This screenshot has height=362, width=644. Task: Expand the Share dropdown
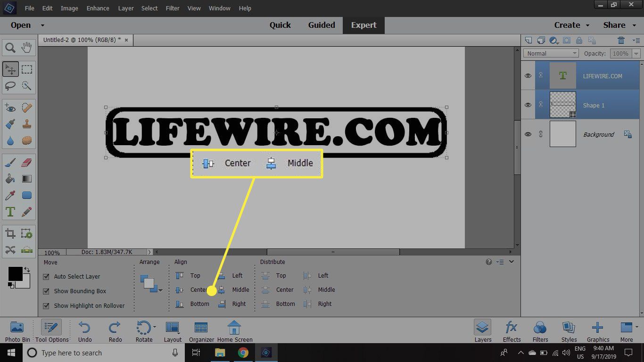[x=633, y=25]
